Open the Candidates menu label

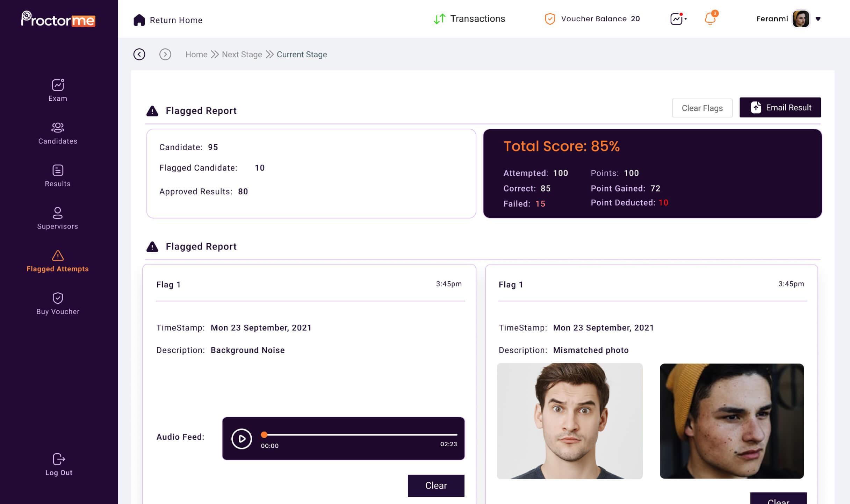click(x=58, y=141)
